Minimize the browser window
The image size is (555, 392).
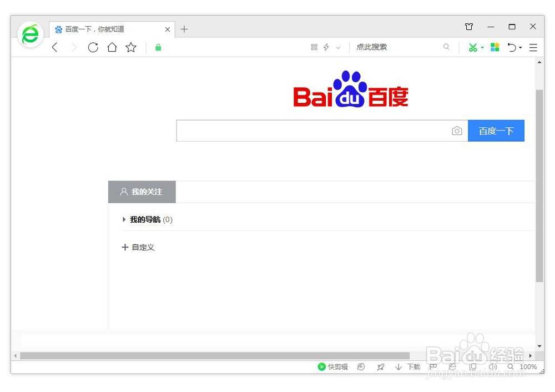(491, 27)
